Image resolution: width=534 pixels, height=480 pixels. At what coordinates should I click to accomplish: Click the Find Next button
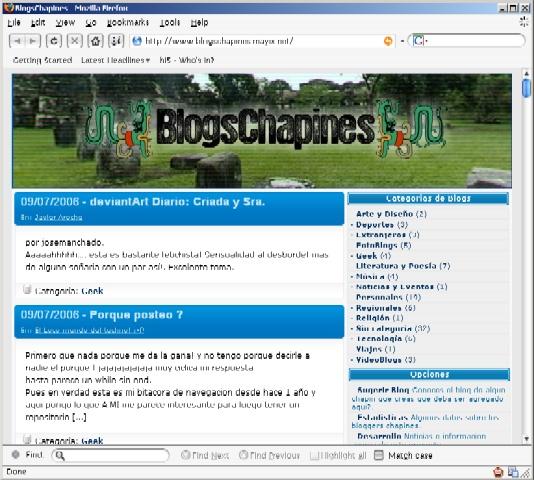205,455
